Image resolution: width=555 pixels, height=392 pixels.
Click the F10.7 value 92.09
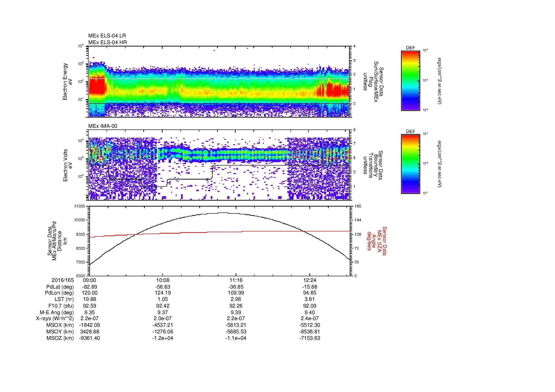(x=310, y=306)
